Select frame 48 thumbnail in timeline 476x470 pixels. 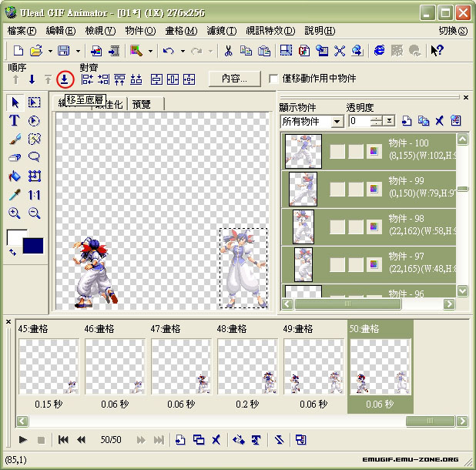coord(247,367)
